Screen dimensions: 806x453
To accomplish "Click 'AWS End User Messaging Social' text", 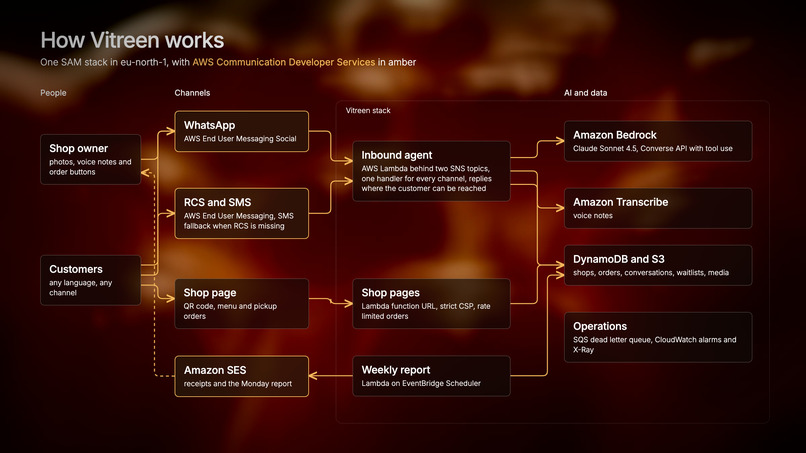I will (240, 139).
